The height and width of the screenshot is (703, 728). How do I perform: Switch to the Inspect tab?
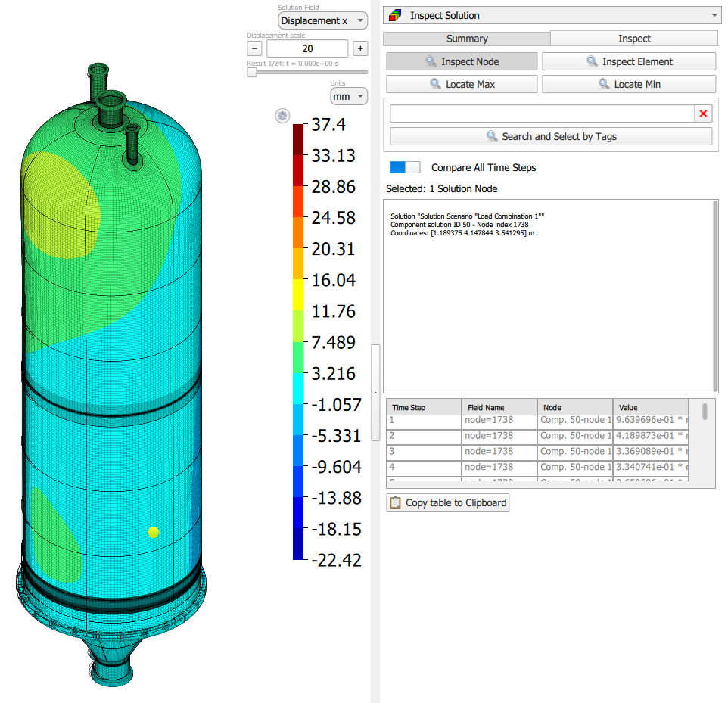633,39
